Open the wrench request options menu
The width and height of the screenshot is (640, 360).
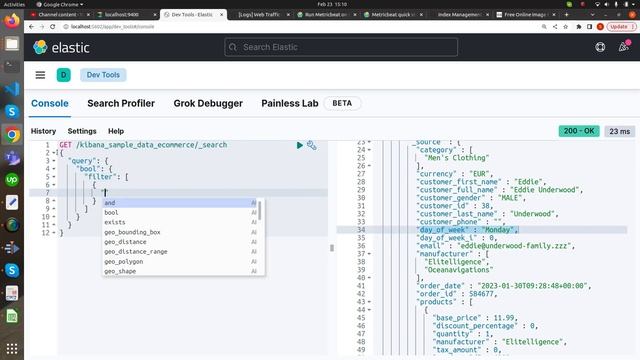[311, 145]
